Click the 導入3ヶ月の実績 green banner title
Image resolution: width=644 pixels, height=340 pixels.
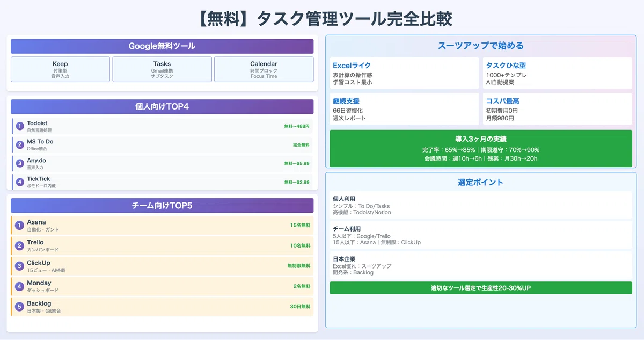coord(481,139)
